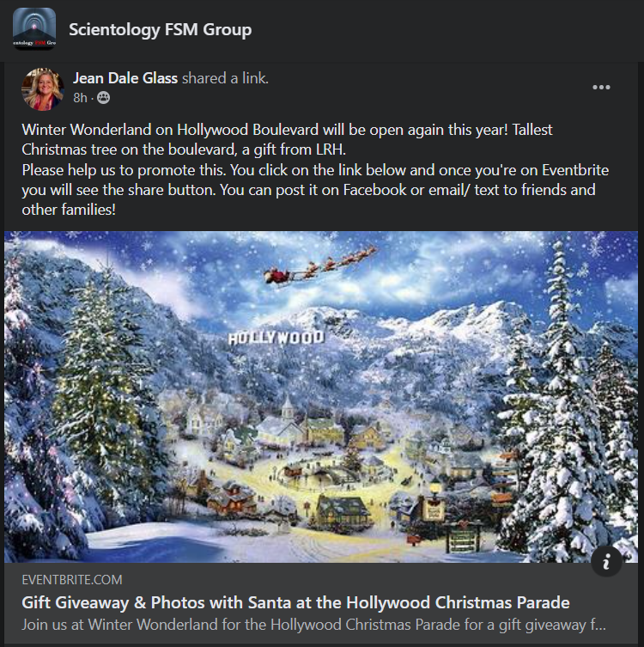
Task: Open the Hollywood winter village preview image
Action: point(321,397)
